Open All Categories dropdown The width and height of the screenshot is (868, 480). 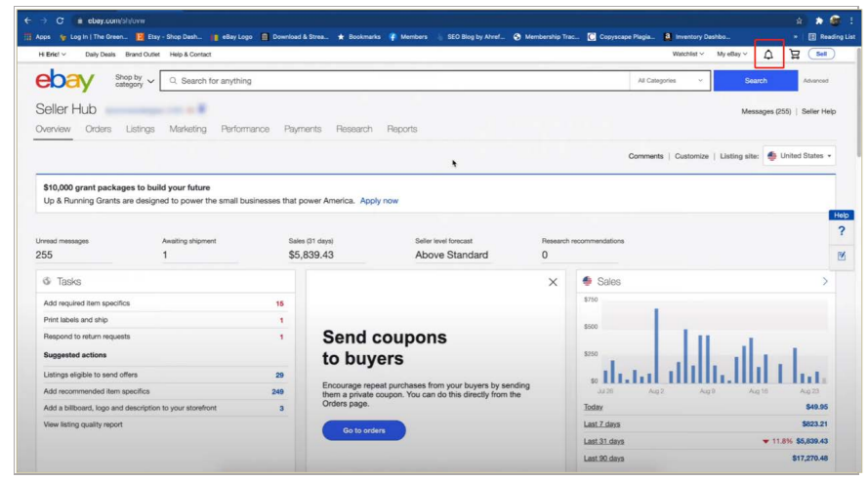[x=670, y=81]
